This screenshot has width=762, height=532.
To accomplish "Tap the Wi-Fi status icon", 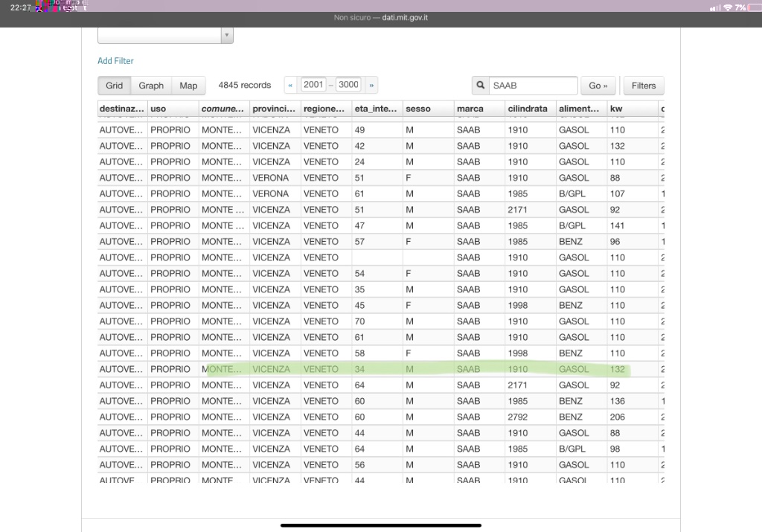I will pyautogui.click(x=728, y=7).
